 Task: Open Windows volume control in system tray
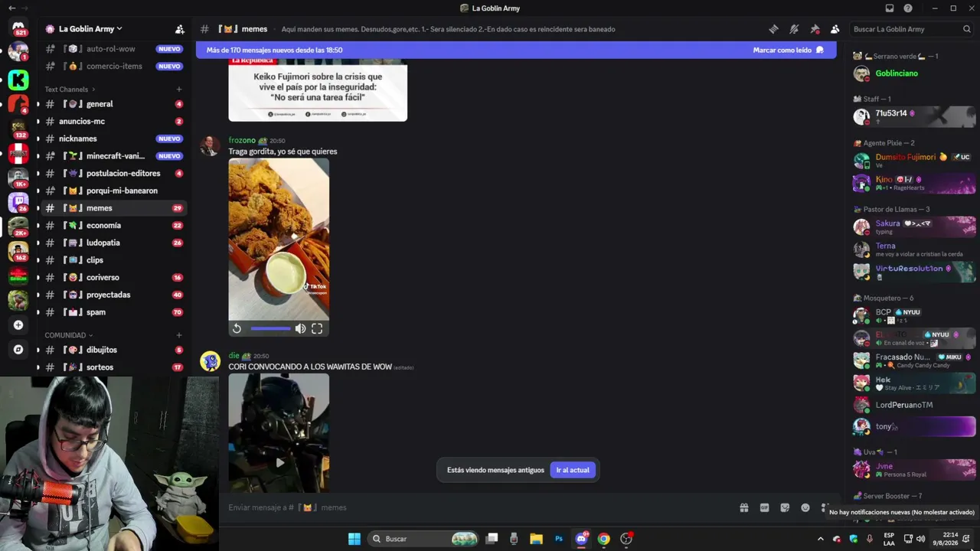pos(920,539)
